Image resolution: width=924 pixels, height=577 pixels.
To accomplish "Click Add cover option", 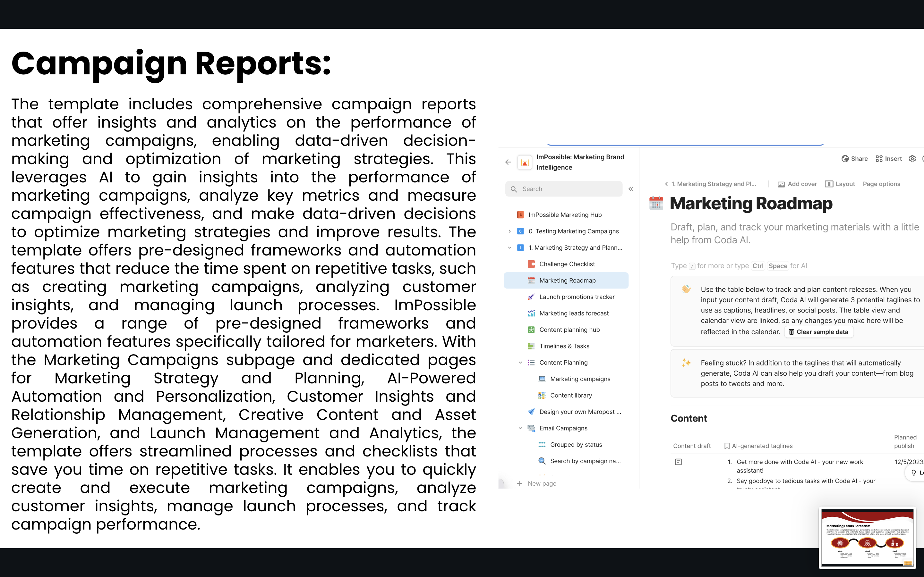I will (797, 184).
